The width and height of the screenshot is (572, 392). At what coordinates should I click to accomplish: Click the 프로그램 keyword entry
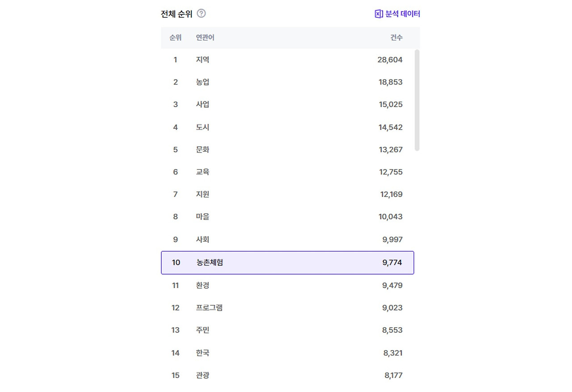coord(209,308)
